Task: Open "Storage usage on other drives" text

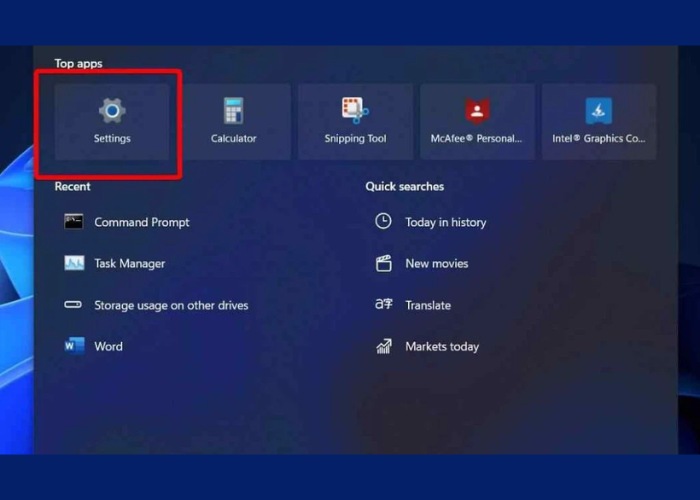Action: 171,305
